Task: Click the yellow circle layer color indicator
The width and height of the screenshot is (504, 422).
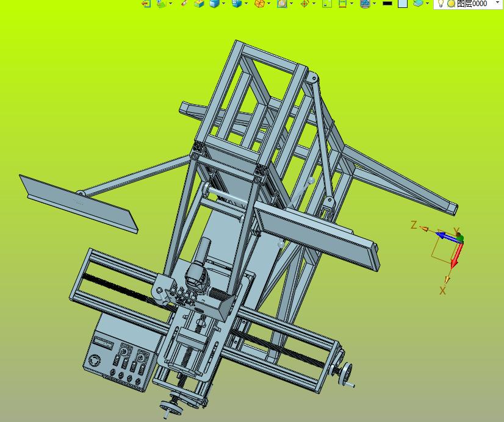Action: 452,4
